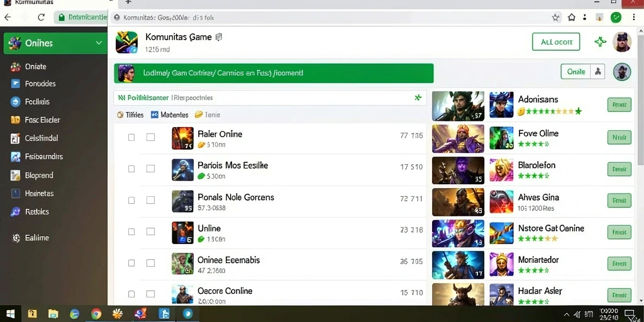This screenshot has width=644, height=322.
Task: Click the Komunitas Game logo icon
Action: (x=126, y=42)
